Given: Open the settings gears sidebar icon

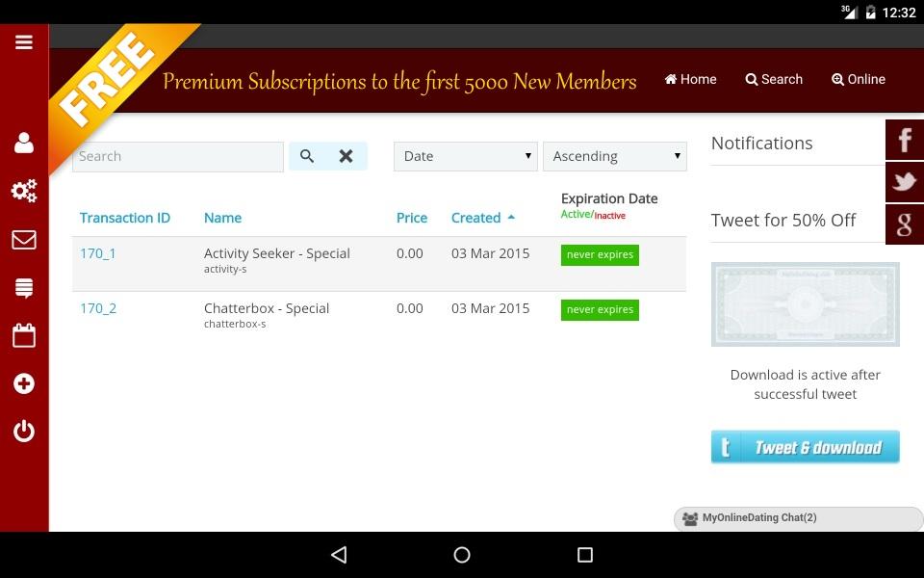Looking at the screenshot, I should [23, 191].
